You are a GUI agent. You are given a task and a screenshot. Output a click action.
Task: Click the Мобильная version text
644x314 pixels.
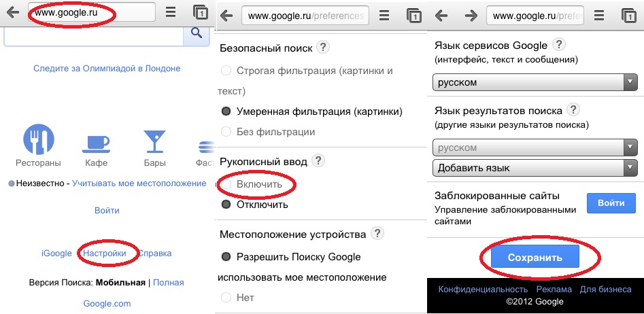click(120, 282)
